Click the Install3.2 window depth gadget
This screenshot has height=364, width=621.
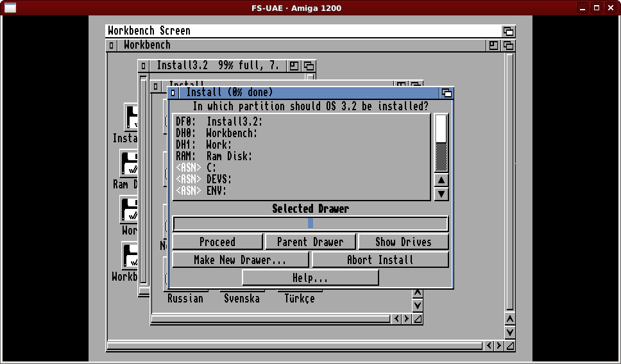click(309, 65)
